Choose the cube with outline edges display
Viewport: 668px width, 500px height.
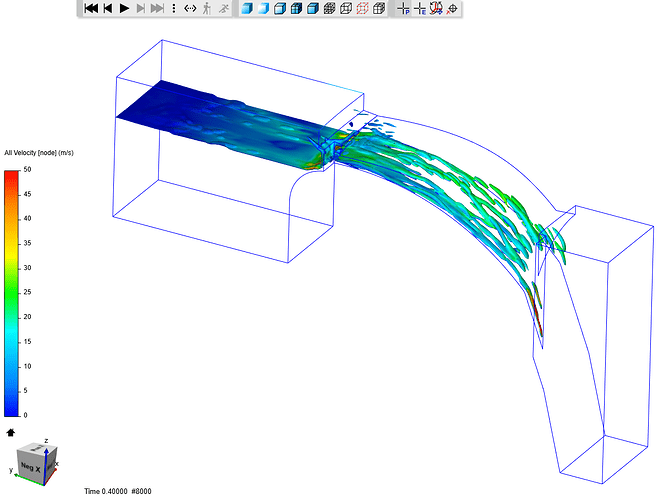coord(280,8)
